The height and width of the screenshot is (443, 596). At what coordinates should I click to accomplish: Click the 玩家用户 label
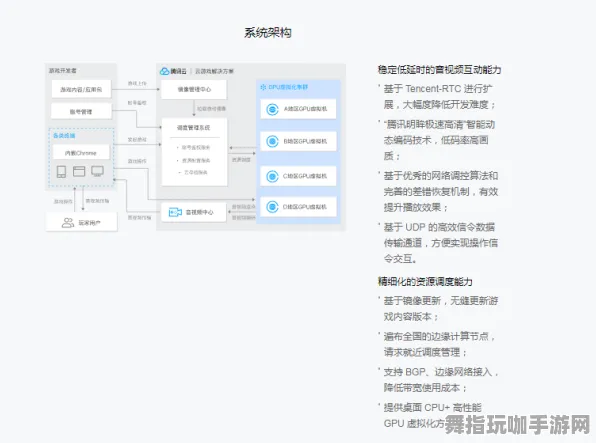tap(89, 223)
